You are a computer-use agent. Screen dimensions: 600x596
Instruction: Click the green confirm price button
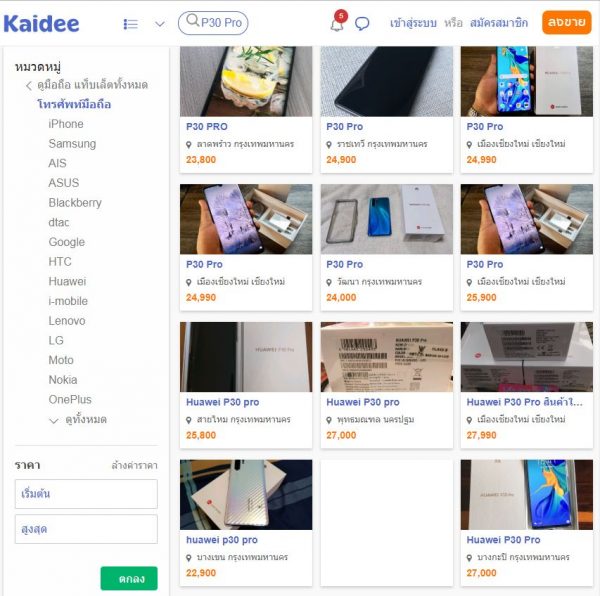click(x=129, y=578)
